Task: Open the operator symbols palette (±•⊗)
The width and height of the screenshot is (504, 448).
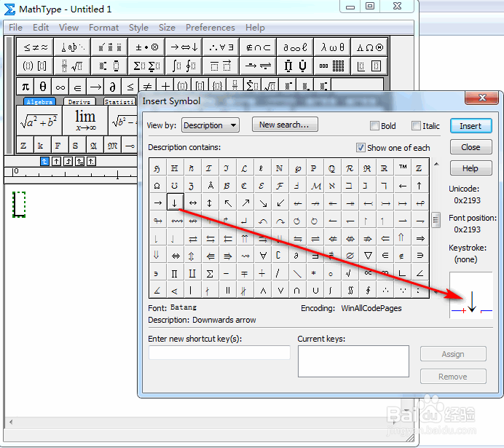Action: (x=146, y=47)
